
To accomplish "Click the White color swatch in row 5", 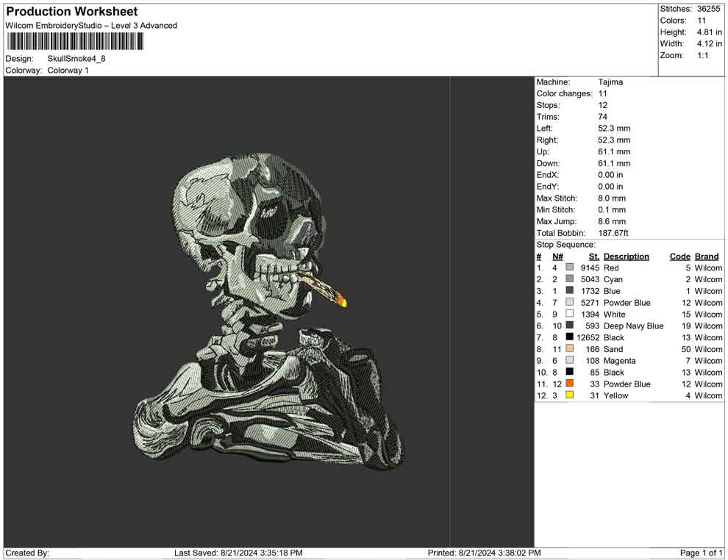I will [x=569, y=314].
